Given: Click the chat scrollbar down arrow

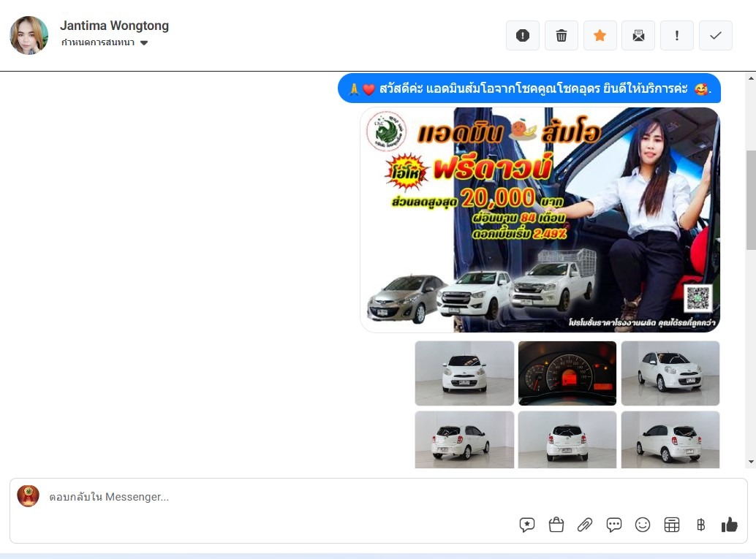Looking at the screenshot, I should point(750,462).
